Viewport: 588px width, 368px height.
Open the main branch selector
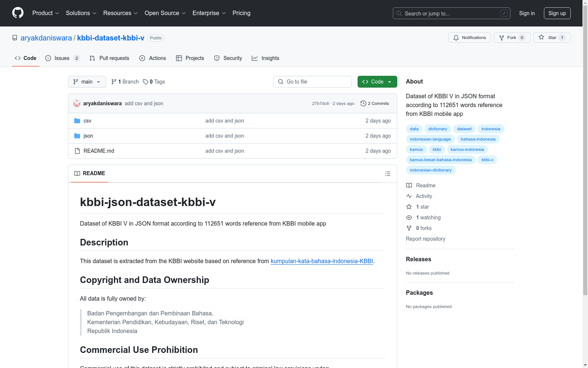[87, 82]
